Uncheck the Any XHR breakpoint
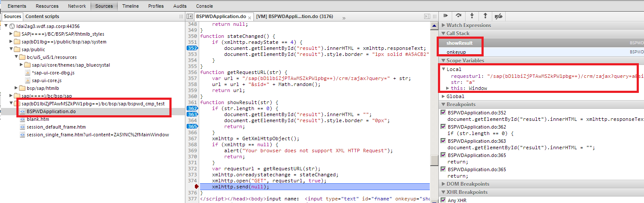This screenshot has width=644, height=203. coord(444,200)
